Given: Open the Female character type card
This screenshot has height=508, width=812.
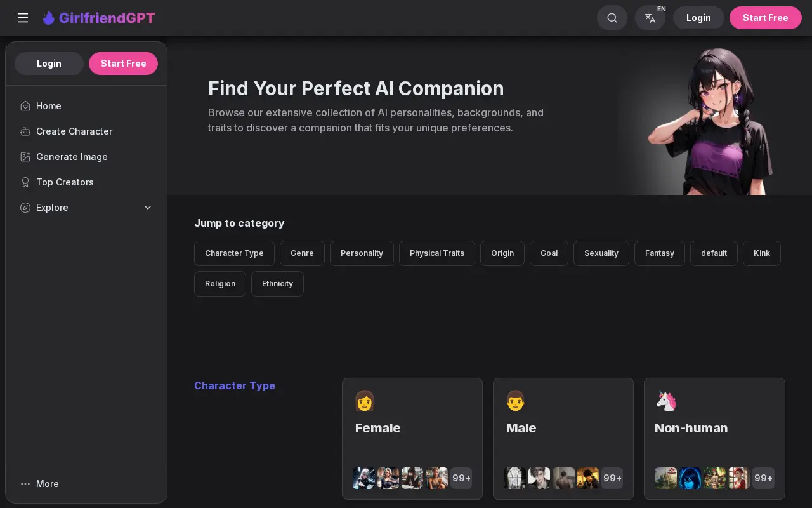Looking at the screenshot, I should point(412,439).
